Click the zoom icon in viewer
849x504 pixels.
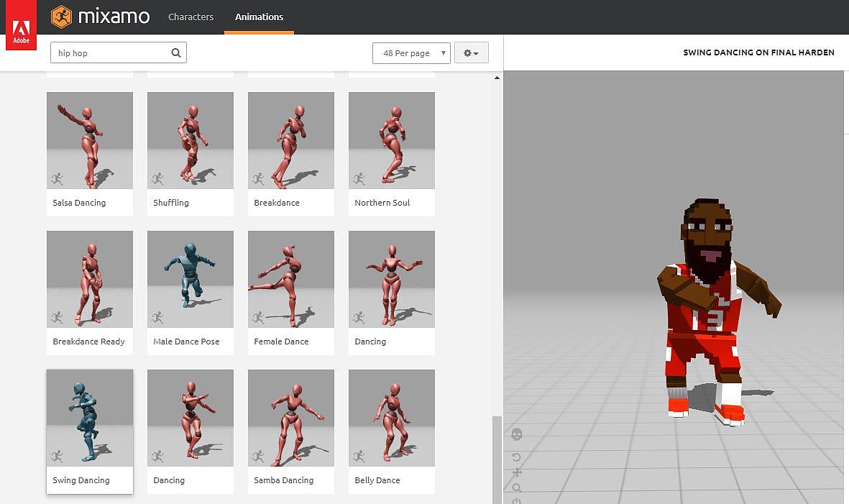coord(517,487)
